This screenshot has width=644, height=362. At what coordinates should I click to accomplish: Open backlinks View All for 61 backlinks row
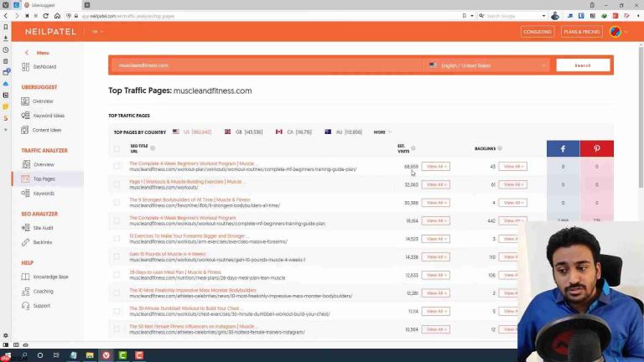pyautogui.click(x=512, y=184)
